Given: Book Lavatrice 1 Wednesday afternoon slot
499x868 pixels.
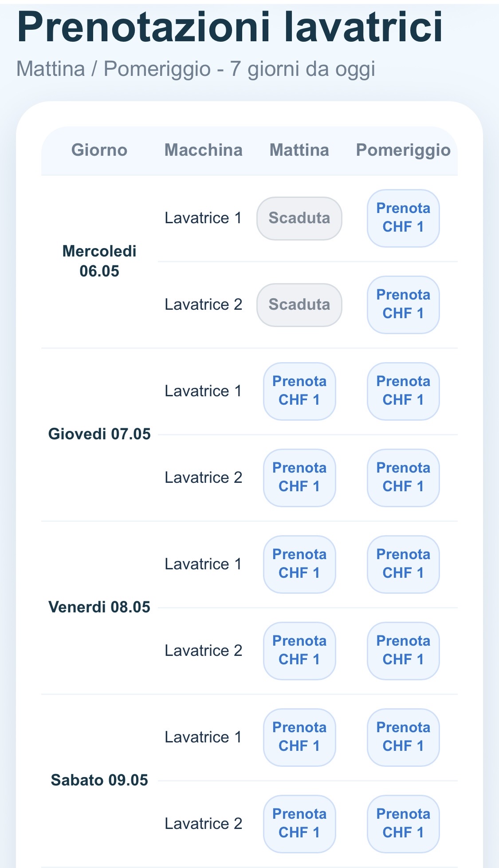Looking at the screenshot, I should click(403, 218).
